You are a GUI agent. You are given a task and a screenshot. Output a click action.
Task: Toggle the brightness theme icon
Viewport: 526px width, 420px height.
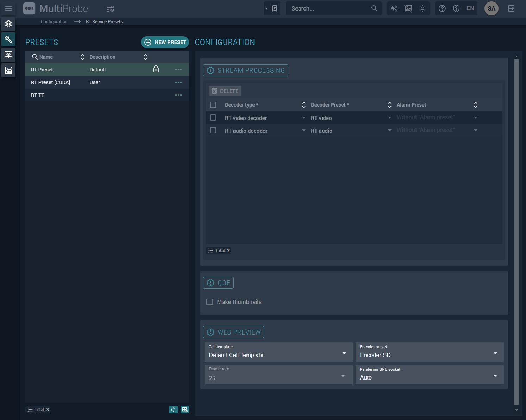click(422, 8)
